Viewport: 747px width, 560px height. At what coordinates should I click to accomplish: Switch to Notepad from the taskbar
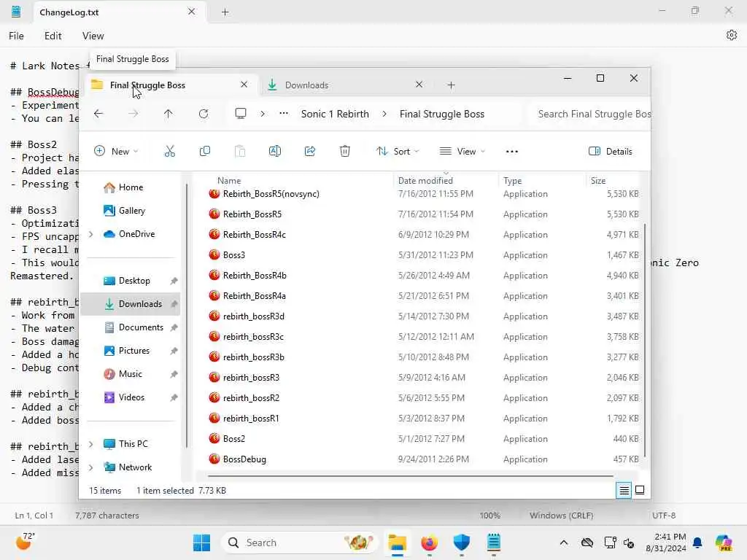pyautogui.click(x=494, y=542)
